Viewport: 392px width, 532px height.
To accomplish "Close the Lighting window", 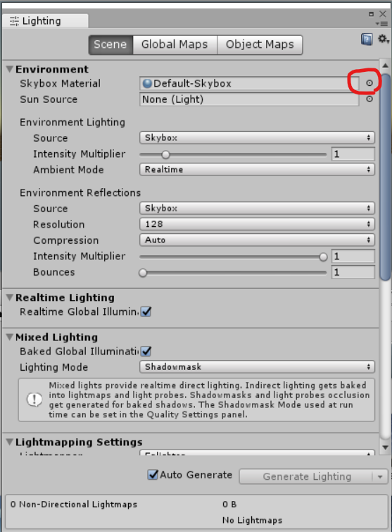I will (x=383, y=14).
